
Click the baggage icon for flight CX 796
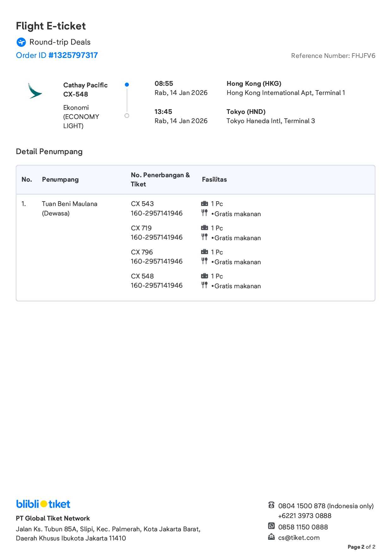coord(205,252)
